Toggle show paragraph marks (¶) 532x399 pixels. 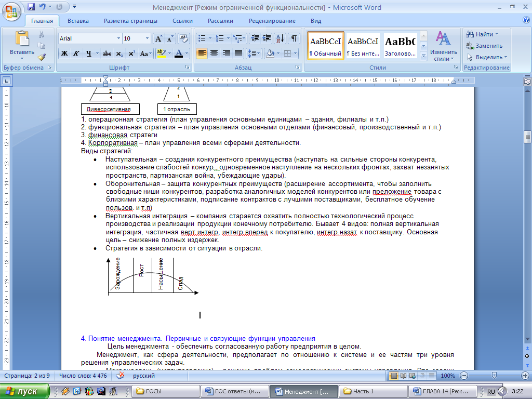294,38
